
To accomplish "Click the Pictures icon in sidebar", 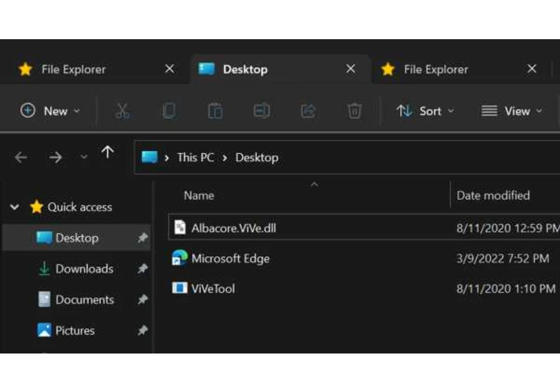I will point(44,330).
